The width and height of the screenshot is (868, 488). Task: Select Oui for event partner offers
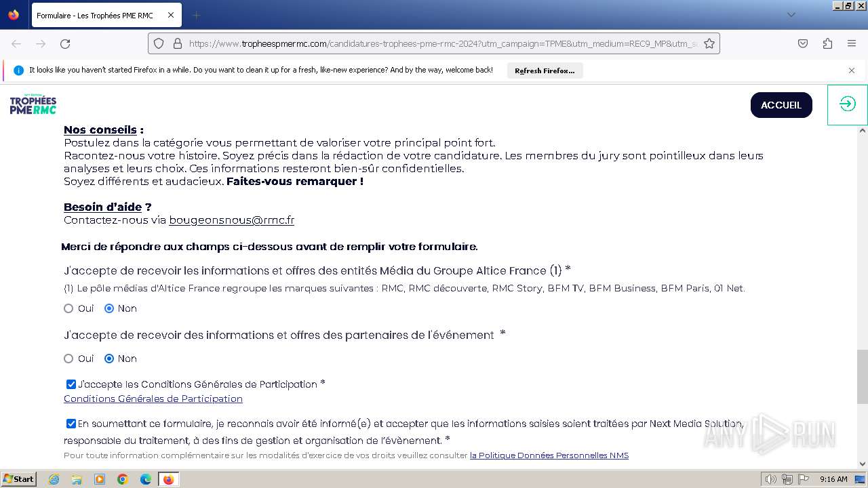pyautogui.click(x=68, y=359)
